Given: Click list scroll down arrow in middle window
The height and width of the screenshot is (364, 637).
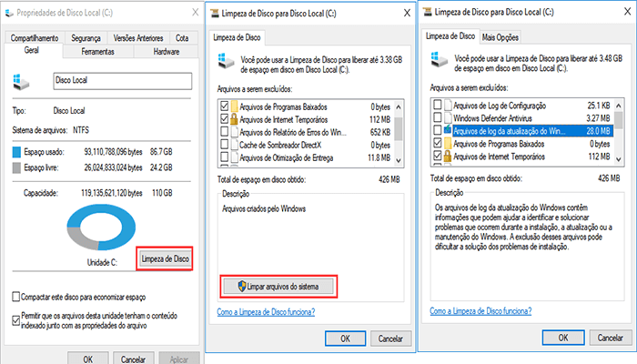Looking at the screenshot, I should pos(399,160).
